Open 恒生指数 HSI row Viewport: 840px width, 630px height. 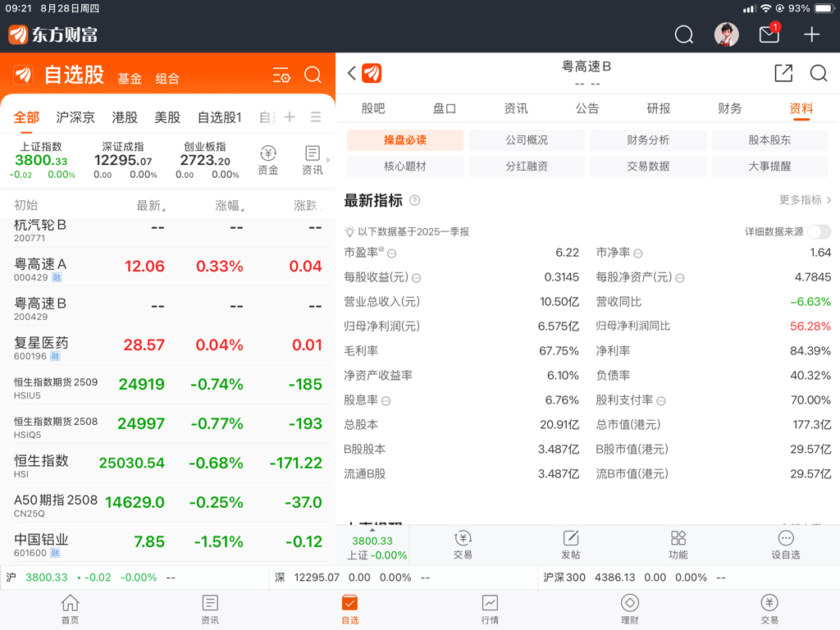(167, 463)
